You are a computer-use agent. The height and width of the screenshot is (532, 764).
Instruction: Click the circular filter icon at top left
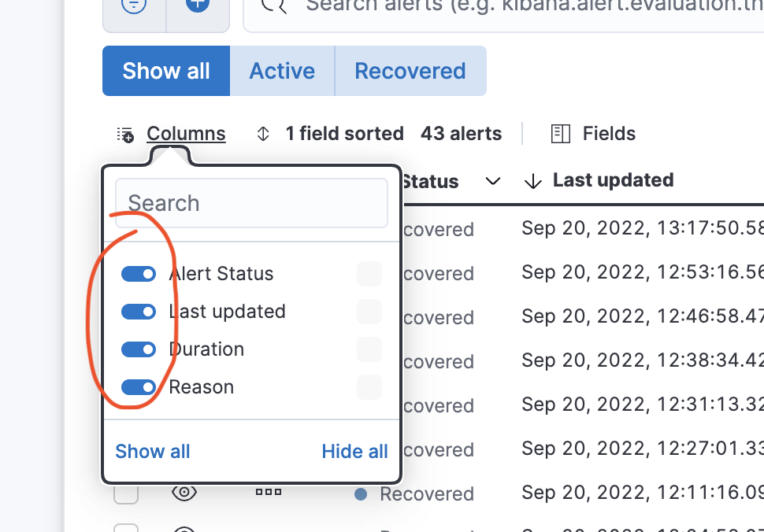coord(134,4)
